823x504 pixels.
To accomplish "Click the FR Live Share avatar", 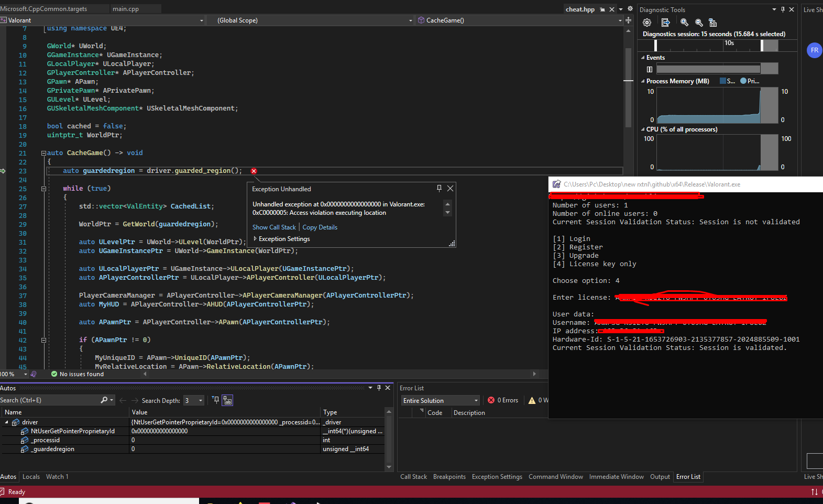I will click(814, 50).
